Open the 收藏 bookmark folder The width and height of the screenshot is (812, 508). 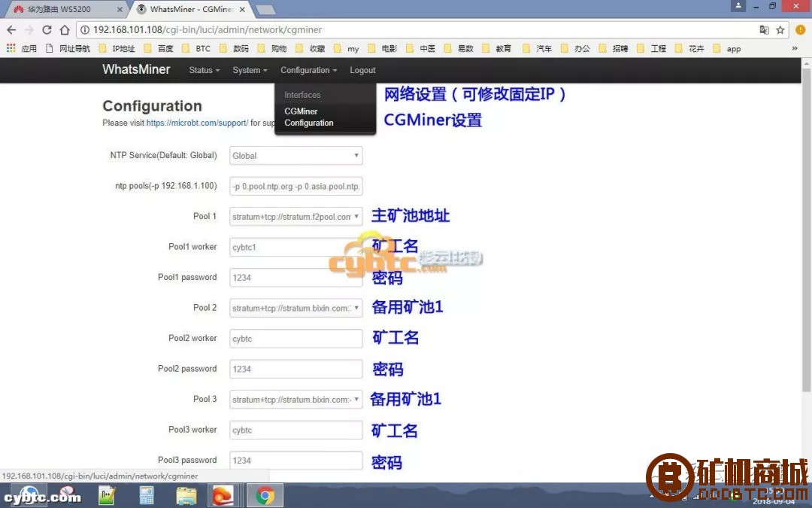pos(311,48)
